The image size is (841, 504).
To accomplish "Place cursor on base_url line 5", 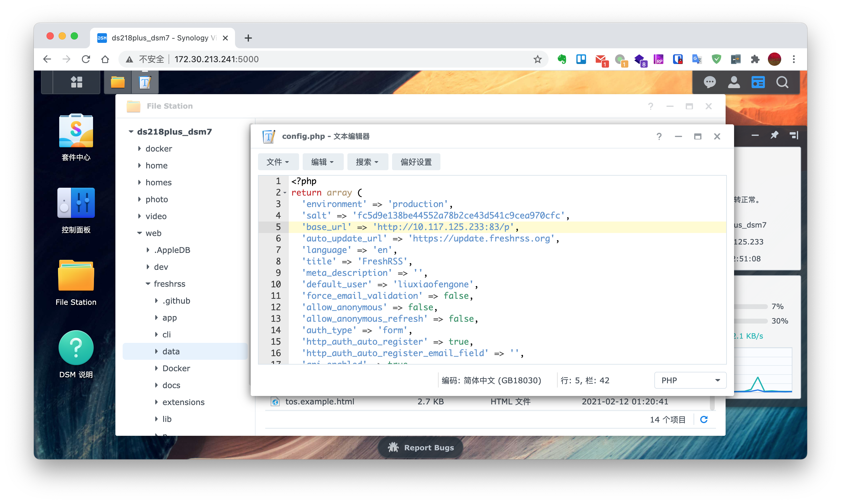I will point(507,227).
